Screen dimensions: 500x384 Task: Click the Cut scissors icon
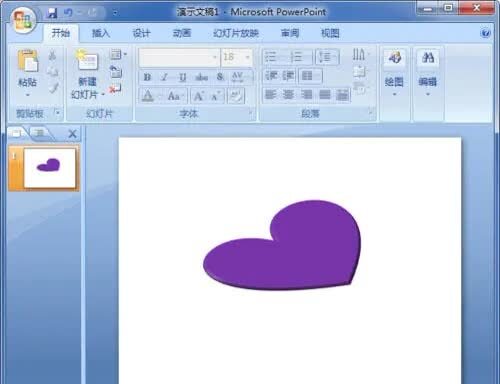point(52,55)
